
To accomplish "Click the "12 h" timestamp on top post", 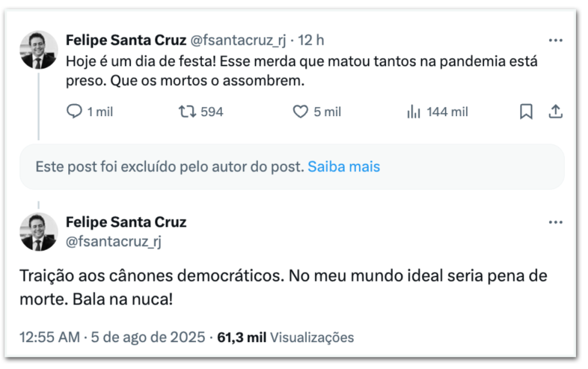I will tap(311, 40).
